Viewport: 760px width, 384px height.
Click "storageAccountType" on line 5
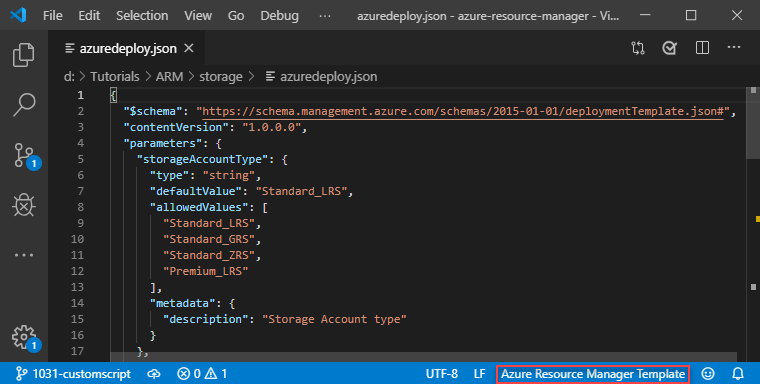coord(203,159)
